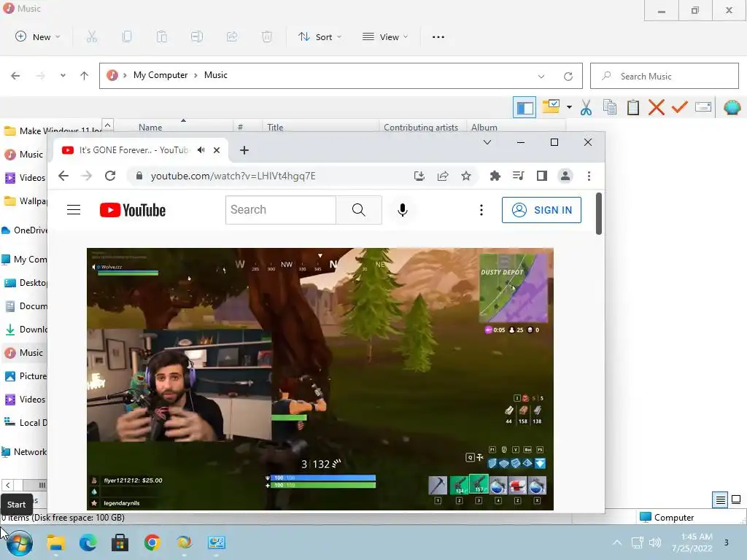Sort by the Name column header

point(150,127)
